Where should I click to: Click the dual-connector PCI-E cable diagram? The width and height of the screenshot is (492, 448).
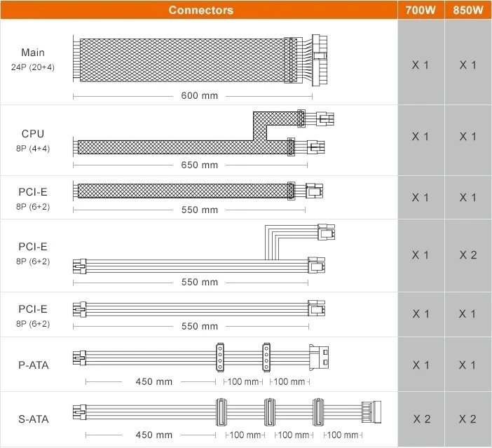(204, 249)
